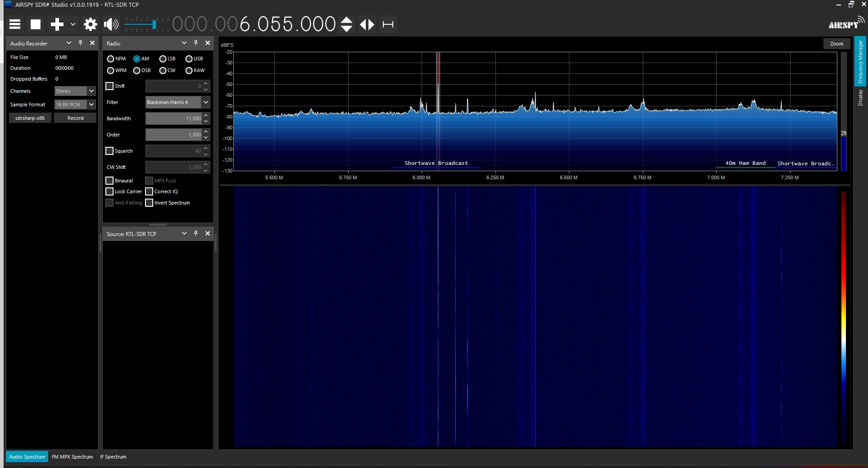The height and width of the screenshot is (468, 868).
Task: Enable the Squelch checkbox
Action: click(x=109, y=151)
